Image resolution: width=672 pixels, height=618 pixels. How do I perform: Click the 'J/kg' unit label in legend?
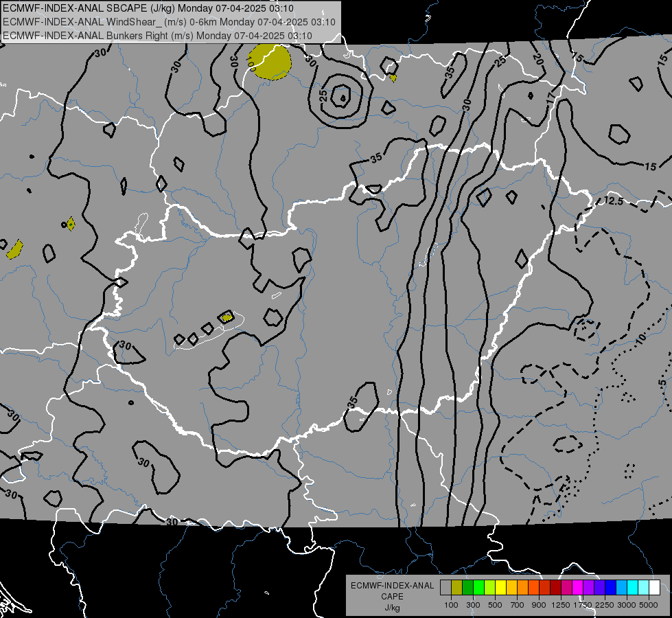[392, 608]
